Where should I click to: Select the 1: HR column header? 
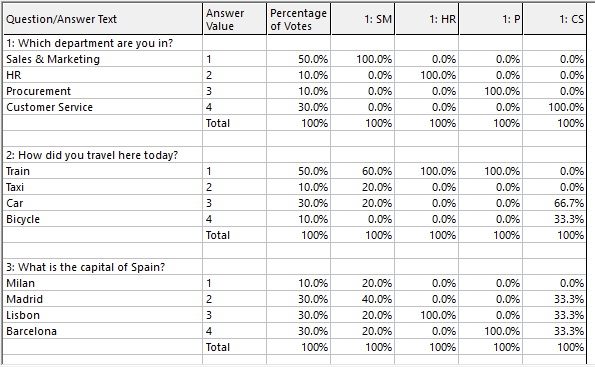427,19
